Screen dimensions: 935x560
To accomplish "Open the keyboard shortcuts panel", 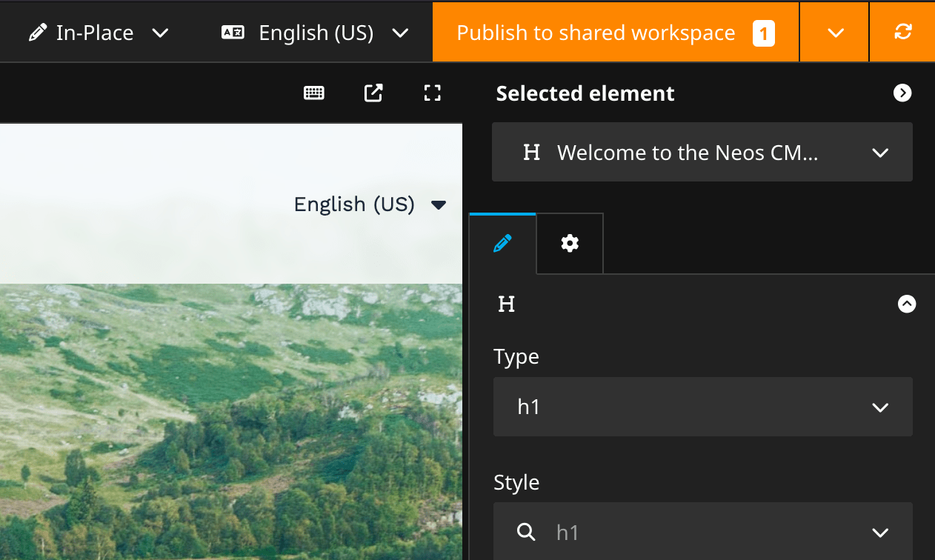I will point(314,93).
